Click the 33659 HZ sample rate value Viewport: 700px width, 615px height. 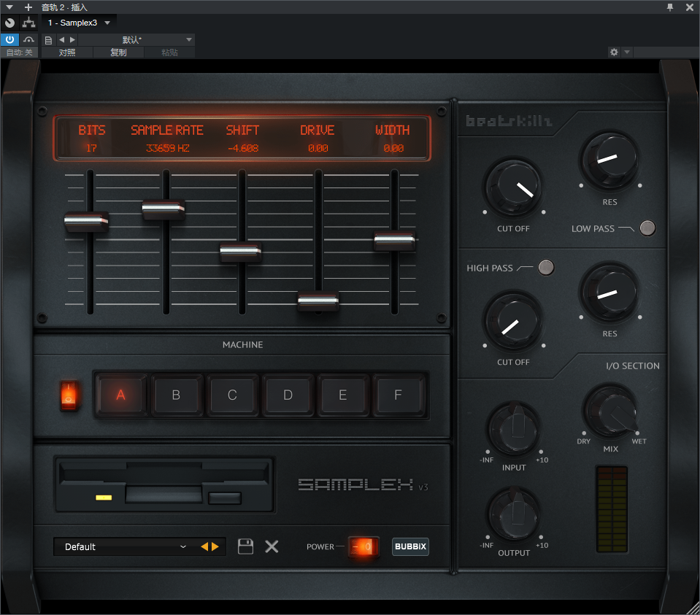pyautogui.click(x=168, y=148)
